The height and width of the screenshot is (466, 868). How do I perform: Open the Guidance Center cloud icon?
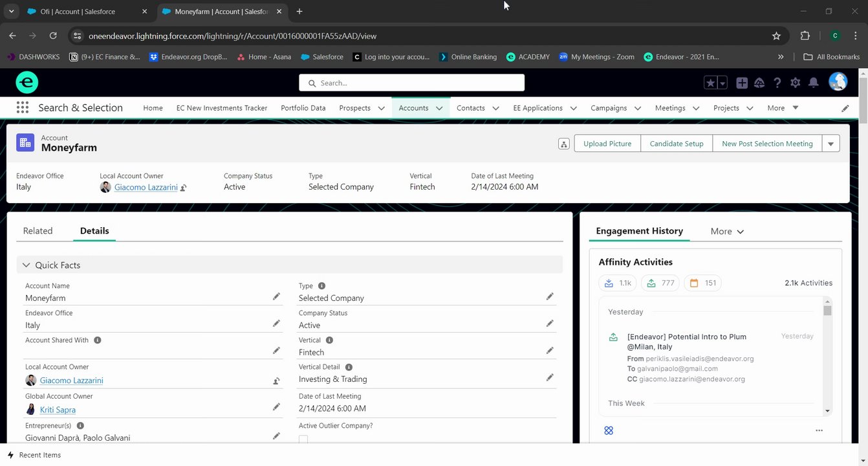[x=759, y=83]
